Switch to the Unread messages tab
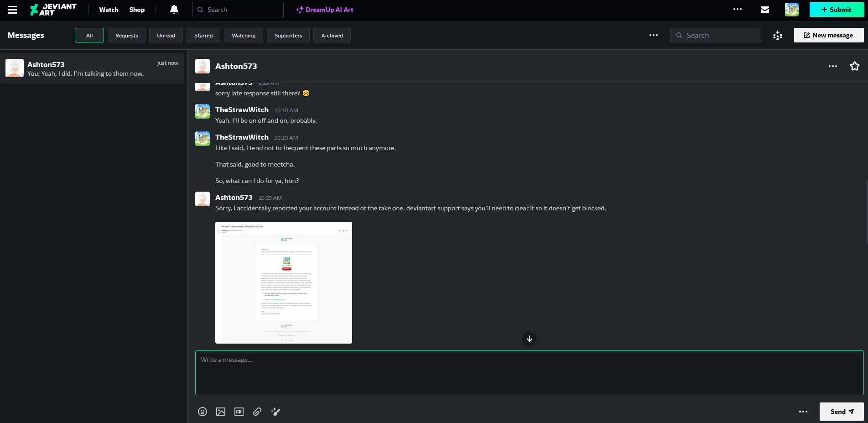The height and width of the screenshot is (423, 868). click(x=166, y=36)
